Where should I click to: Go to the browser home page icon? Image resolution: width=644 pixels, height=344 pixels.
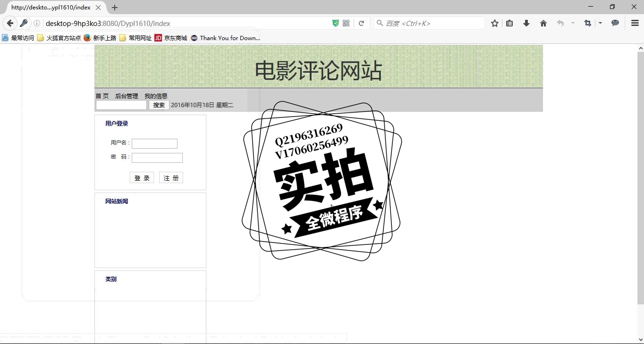click(x=543, y=23)
